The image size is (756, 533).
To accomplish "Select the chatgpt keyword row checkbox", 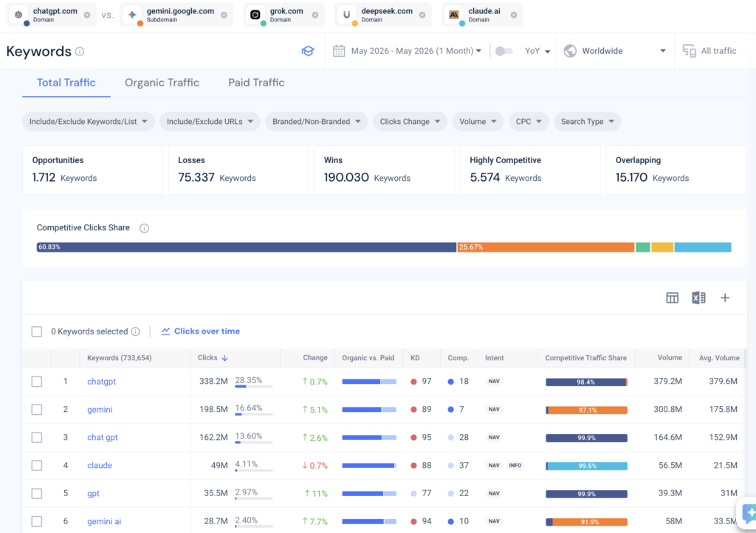I will click(37, 382).
